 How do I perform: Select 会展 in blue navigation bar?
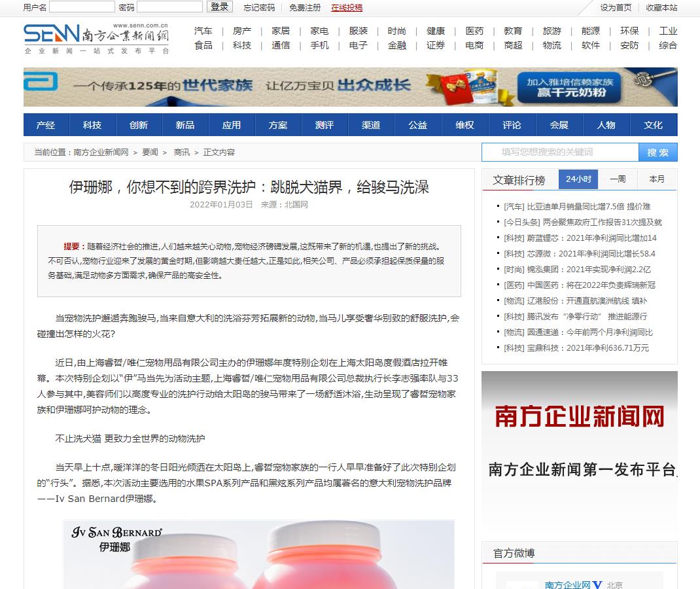(x=559, y=125)
